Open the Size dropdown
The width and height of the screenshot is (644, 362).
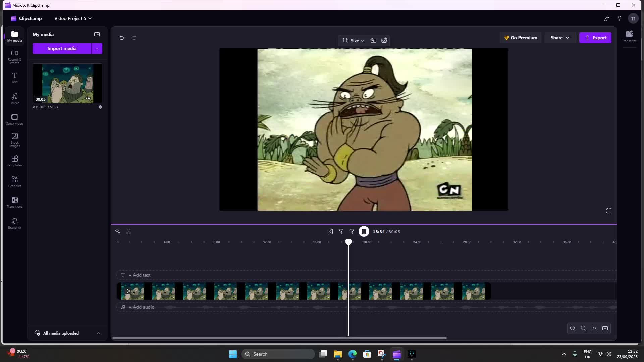[353, 41]
